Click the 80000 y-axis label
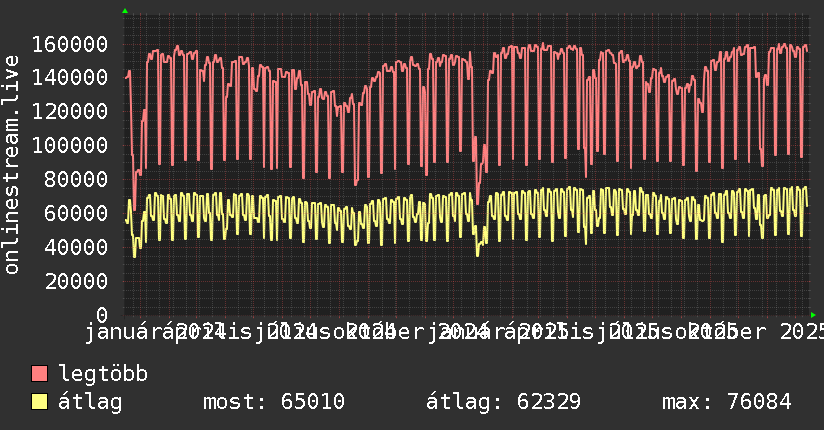The width and height of the screenshot is (824, 430). coord(77,179)
